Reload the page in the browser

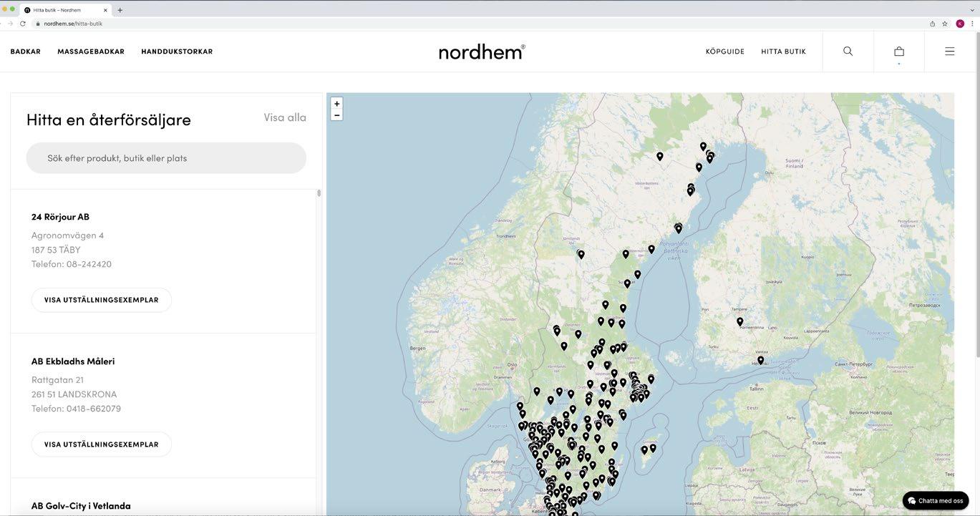pyautogui.click(x=23, y=24)
